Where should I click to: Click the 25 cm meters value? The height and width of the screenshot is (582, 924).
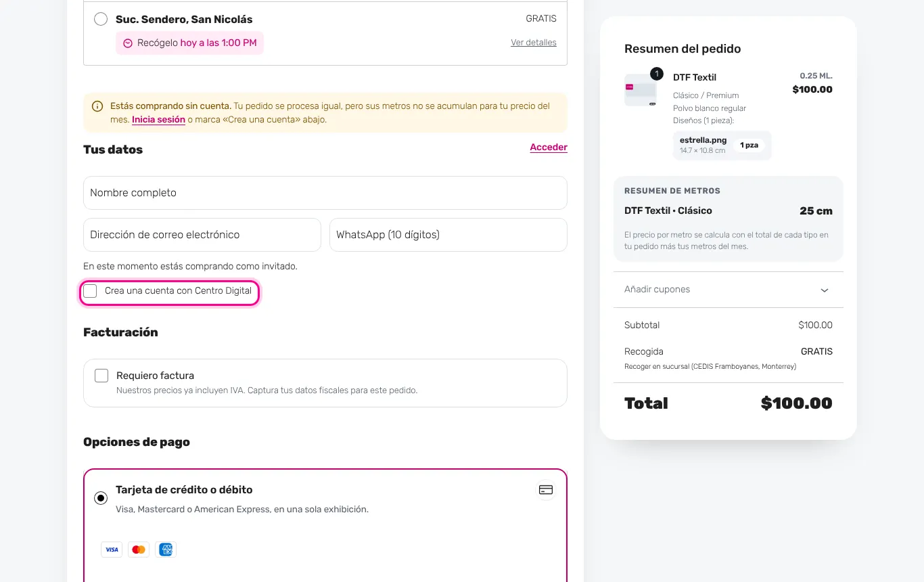click(816, 211)
